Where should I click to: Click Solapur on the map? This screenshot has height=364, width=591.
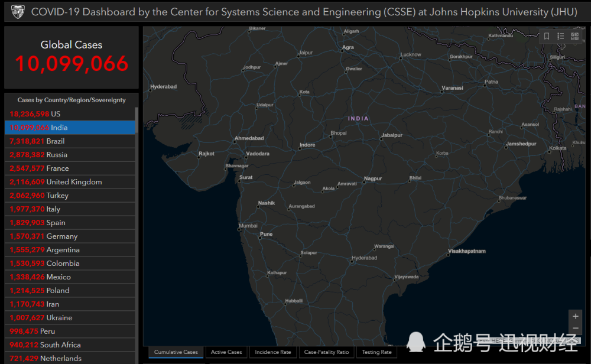coord(309,252)
